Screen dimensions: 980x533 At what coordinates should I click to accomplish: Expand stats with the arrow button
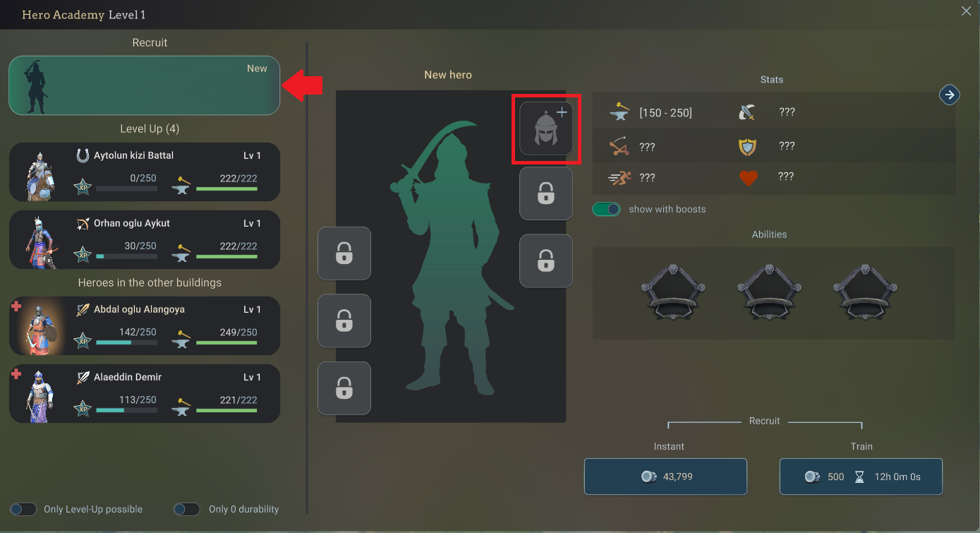(950, 95)
